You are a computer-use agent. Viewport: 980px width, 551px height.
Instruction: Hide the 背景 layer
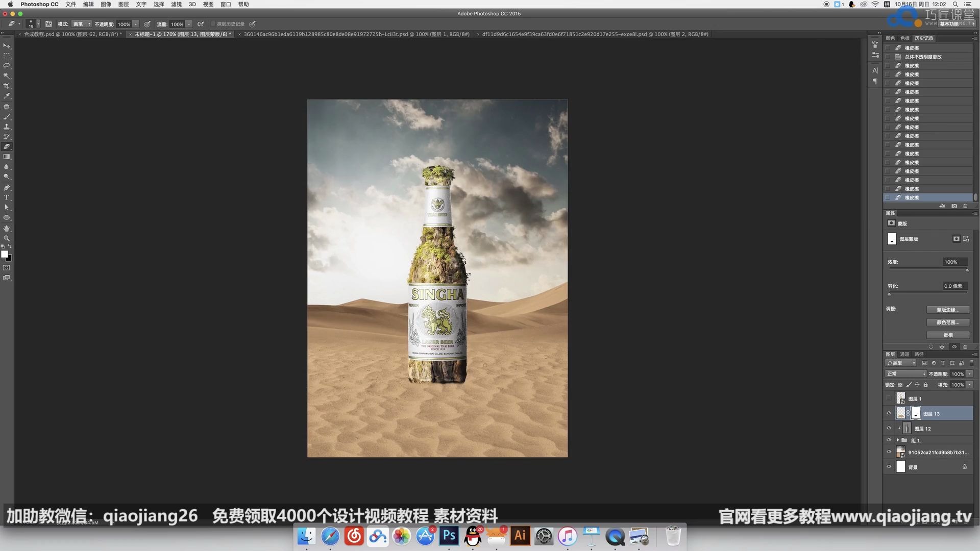tap(889, 467)
